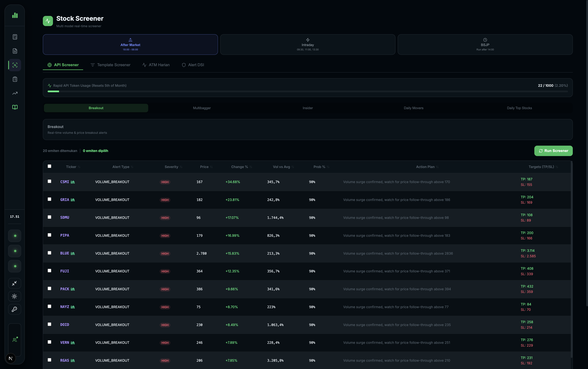Select the Intraday session card
Viewport: 588px width, 369px height.
pyautogui.click(x=308, y=44)
